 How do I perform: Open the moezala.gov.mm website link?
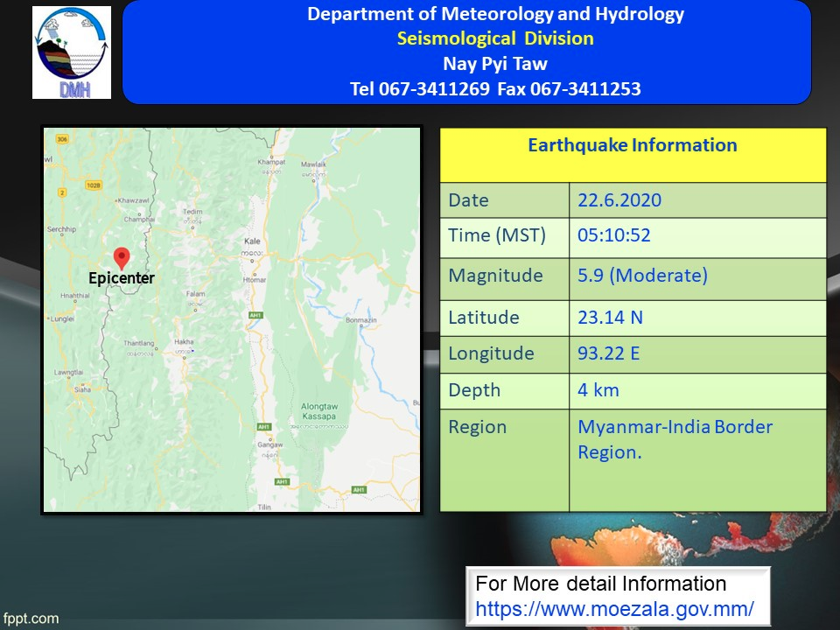[614, 608]
